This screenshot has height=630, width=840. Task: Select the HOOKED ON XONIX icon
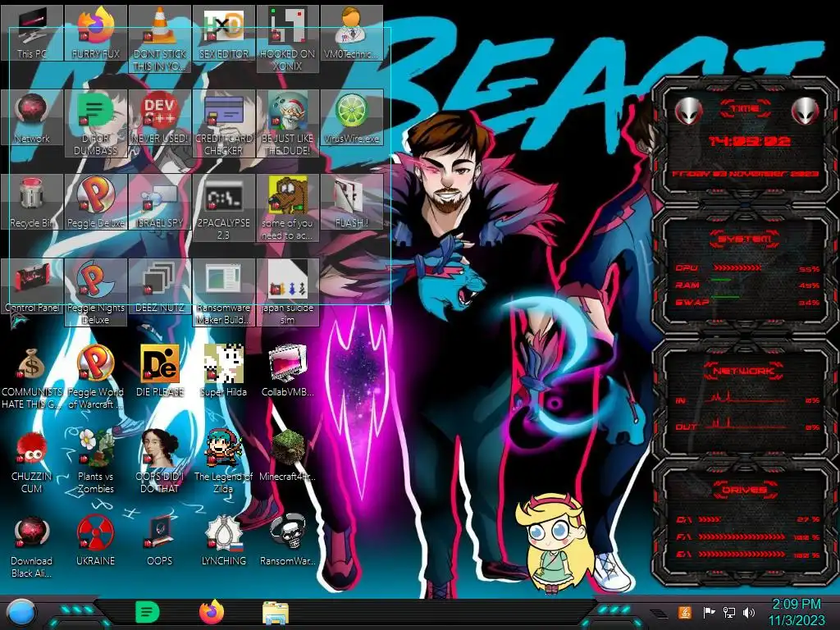click(287, 39)
